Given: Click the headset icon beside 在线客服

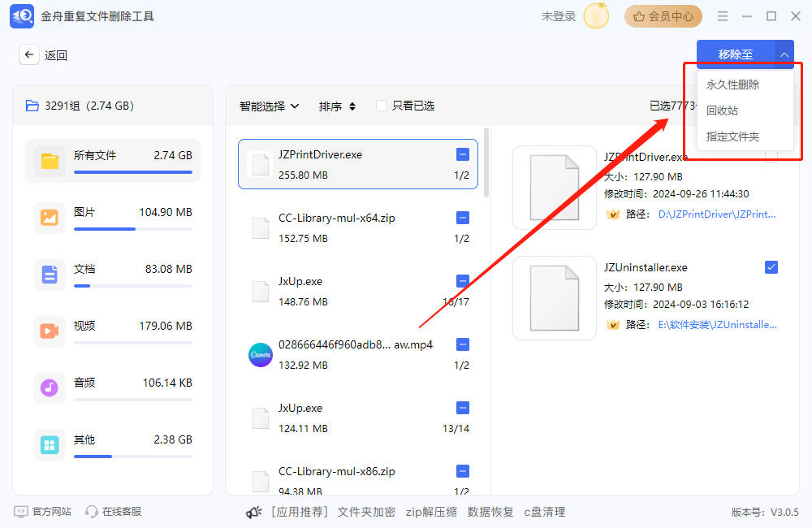Looking at the screenshot, I should [92, 512].
